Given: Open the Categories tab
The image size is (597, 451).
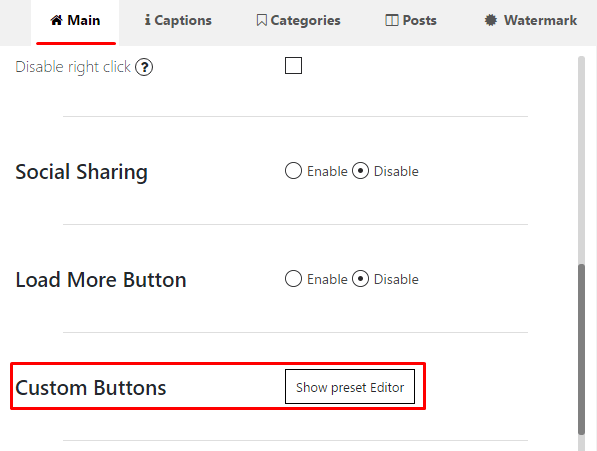Looking at the screenshot, I should pyautogui.click(x=298, y=22).
